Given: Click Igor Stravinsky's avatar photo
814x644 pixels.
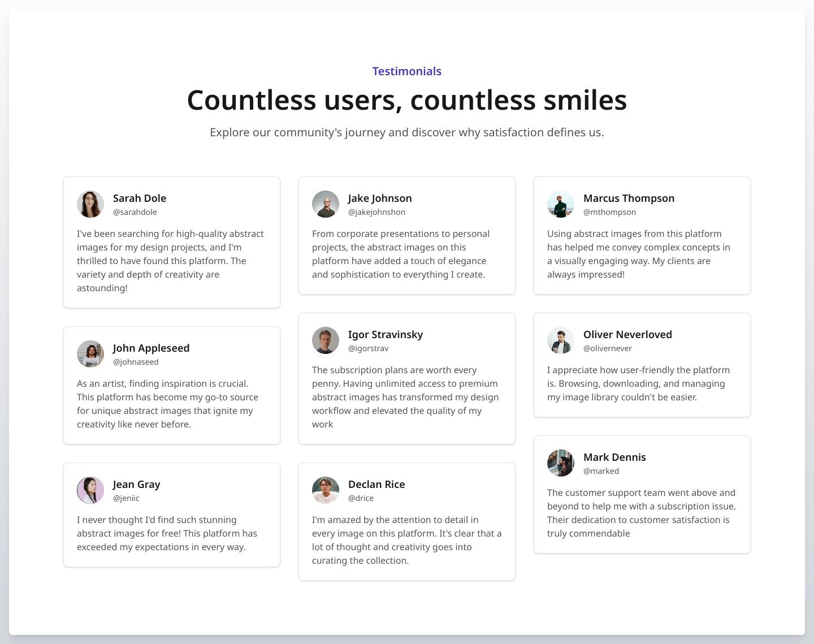Looking at the screenshot, I should tap(326, 340).
